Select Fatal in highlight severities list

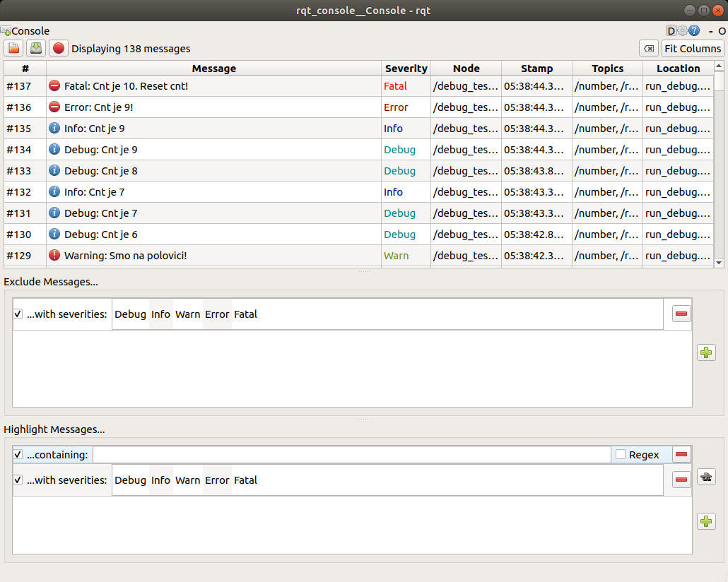point(245,480)
